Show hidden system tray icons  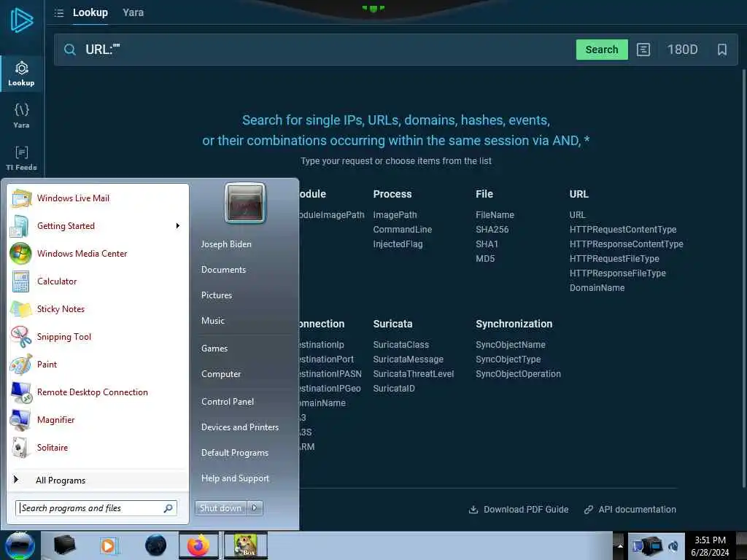click(x=620, y=545)
